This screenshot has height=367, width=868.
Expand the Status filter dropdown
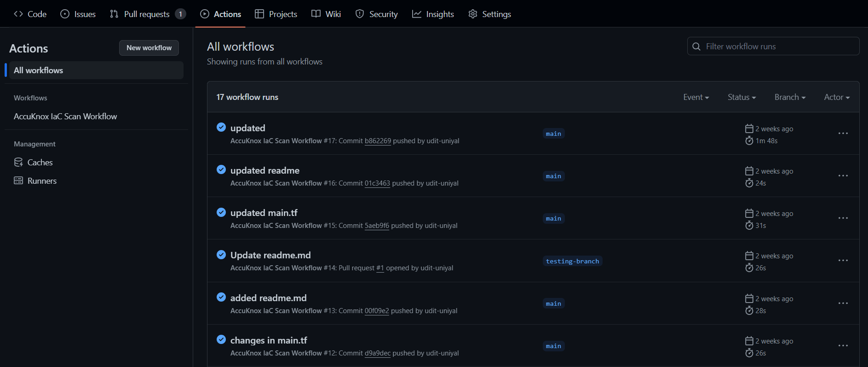[742, 97]
